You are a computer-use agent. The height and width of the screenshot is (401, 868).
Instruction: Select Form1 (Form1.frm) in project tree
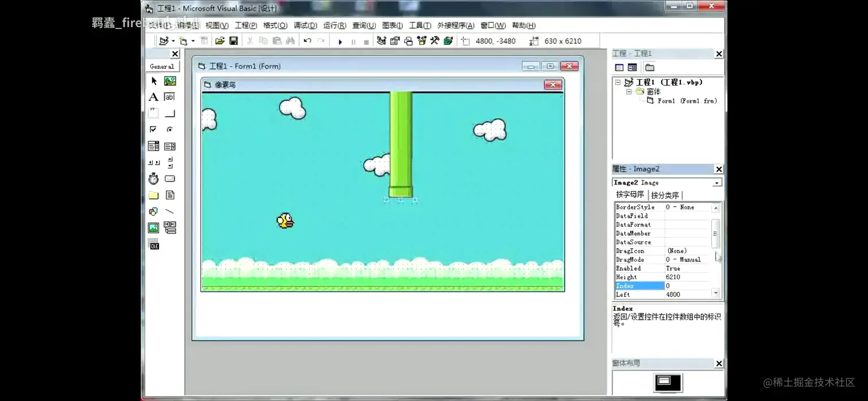click(x=687, y=101)
